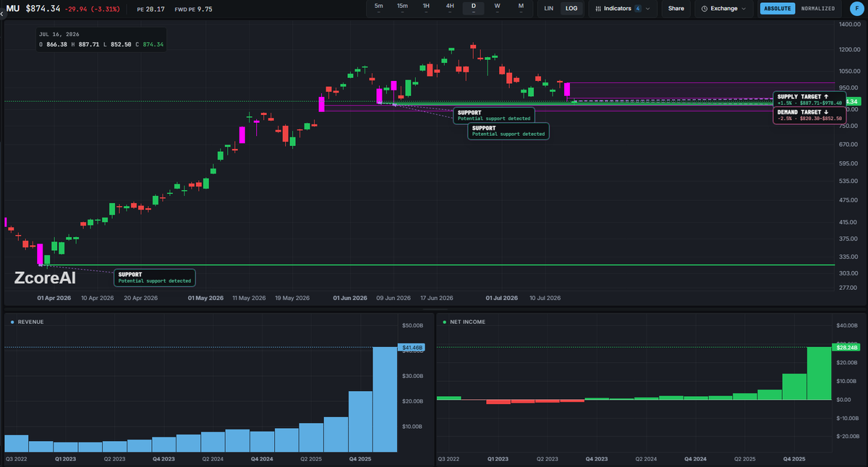The width and height of the screenshot is (868, 467).
Task: Open the Indicators dropdown
Action: 623,9
